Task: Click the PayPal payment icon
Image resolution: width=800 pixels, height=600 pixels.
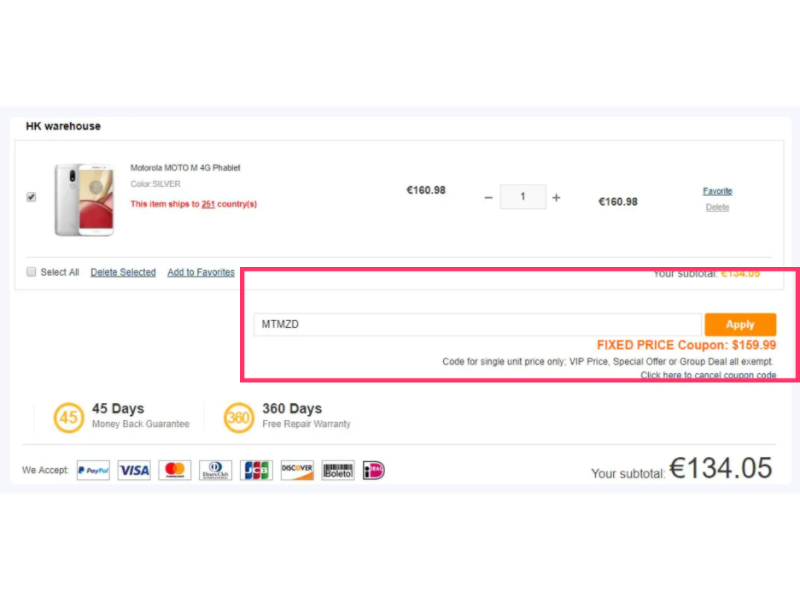Action: [x=93, y=470]
